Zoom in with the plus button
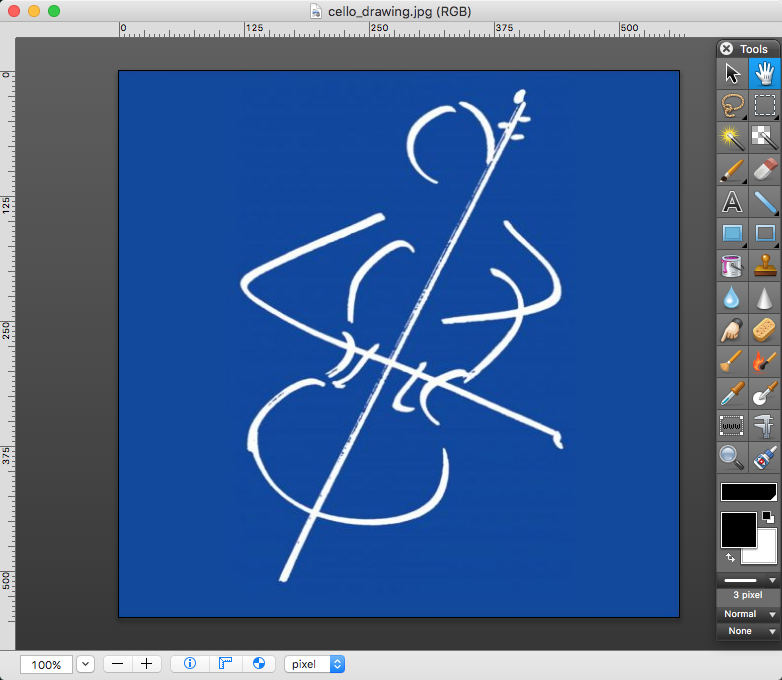The image size is (782, 680). coord(147,664)
